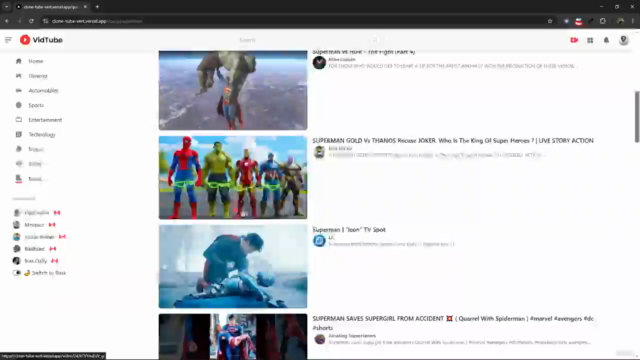The image size is (640, 360).
Task: Open the Chrome three-dot menu
Action: point(633,21)
